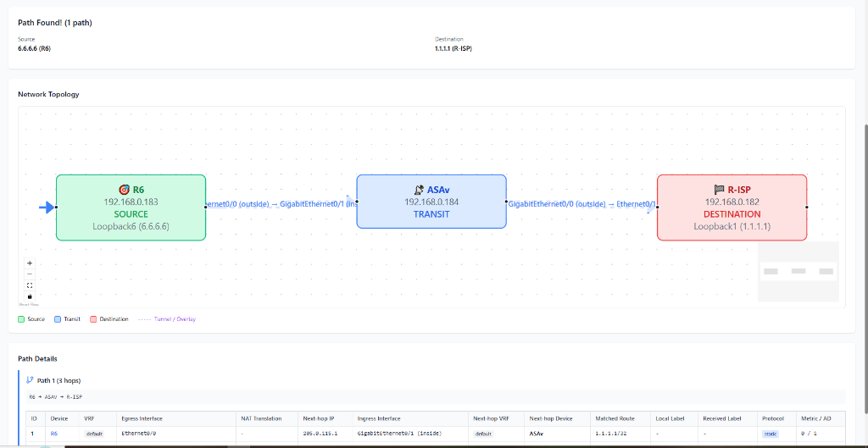
Task: Click the Tunnel / Overlay legend entry
Action: [166, 319]
